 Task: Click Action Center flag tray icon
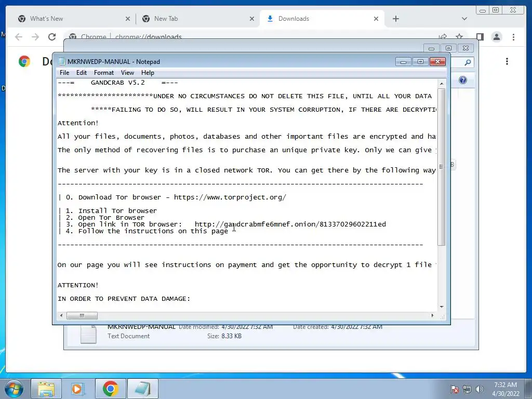(x=455, y=389)
